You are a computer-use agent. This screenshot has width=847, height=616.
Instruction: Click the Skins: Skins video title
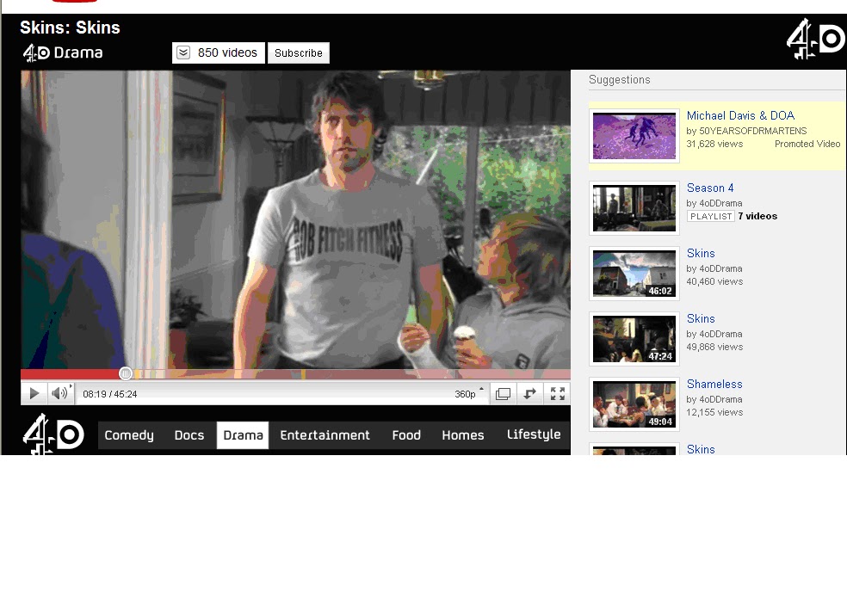pyautogui.click(x=70, y=28)
